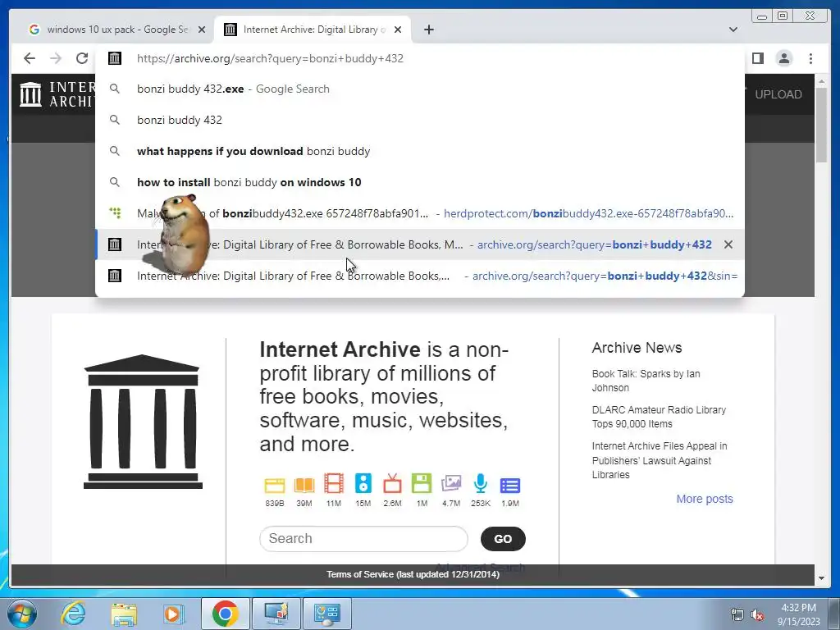840x630 pixels.
Task: Launch Internet Explorer from the taskbar
Action: coord(73,614)
